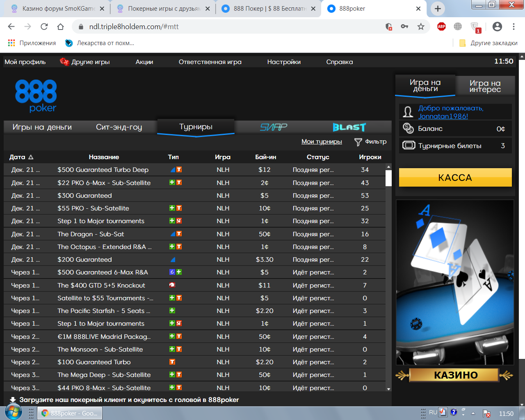Open the Другие закладки bookmarks folder

pyautogui.click(x=488, y=43)
